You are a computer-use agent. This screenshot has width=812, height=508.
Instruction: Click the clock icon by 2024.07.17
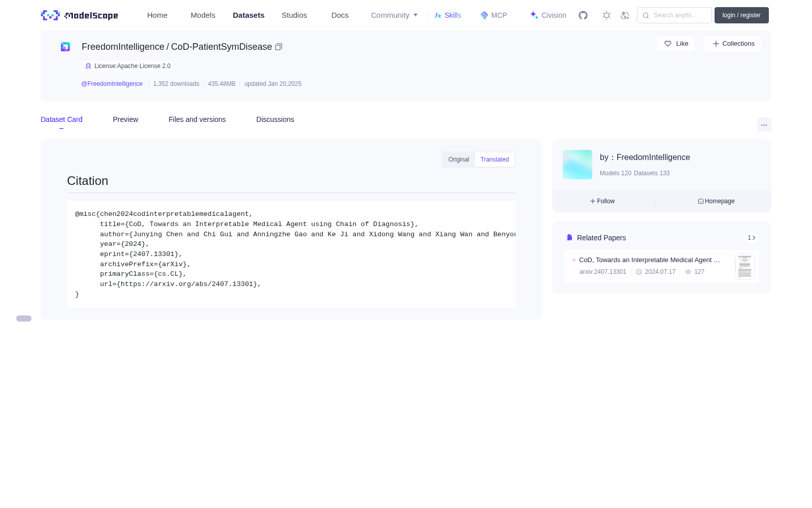tap(639, 272)
